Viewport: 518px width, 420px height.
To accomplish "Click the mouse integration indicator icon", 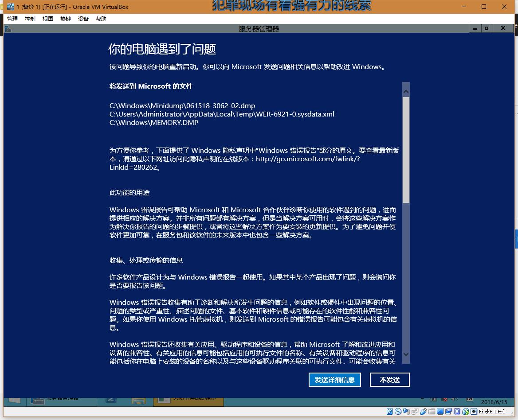I will pos(466,412).
